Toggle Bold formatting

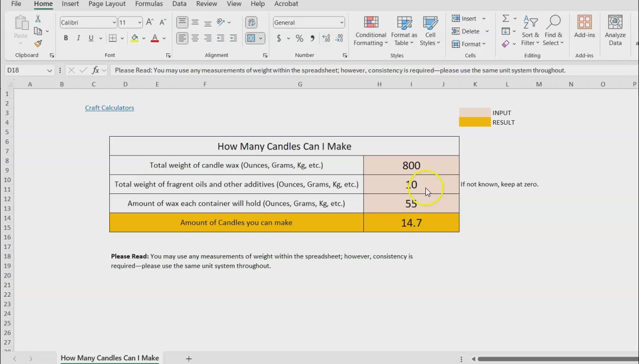click(66, 38)
